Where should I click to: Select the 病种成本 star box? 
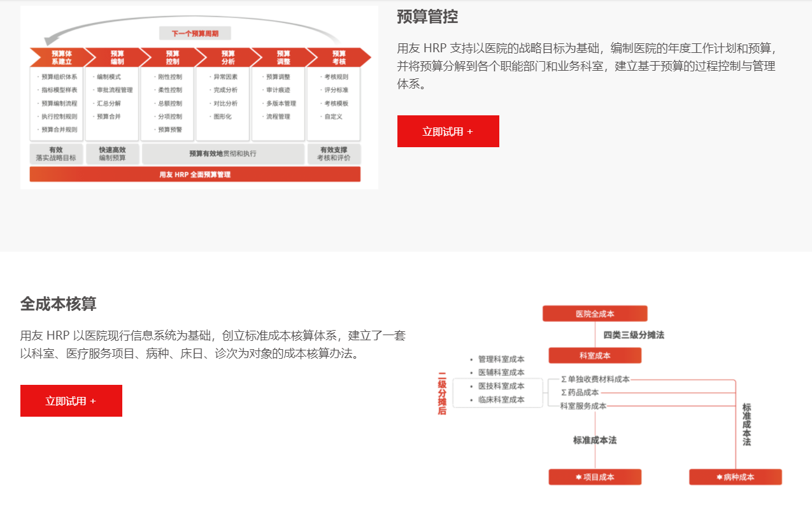click(x=735, y=477)
